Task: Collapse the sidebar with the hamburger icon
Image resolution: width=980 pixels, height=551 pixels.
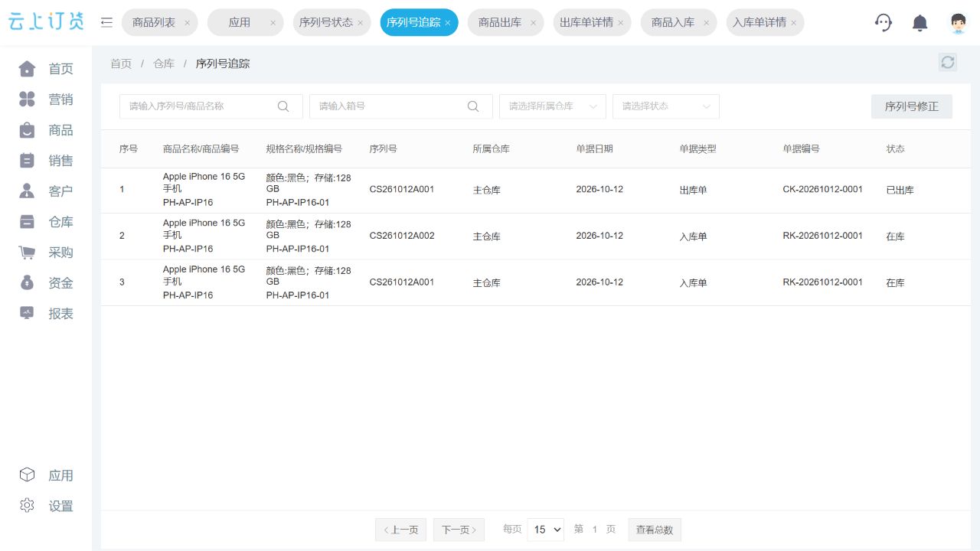Action: [x=106, y=22]
